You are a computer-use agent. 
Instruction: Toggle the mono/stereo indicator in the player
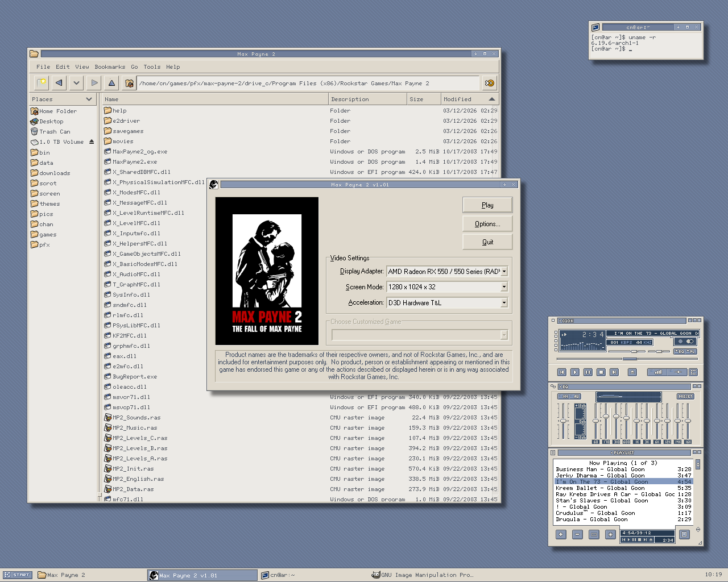tap(685, 342)
